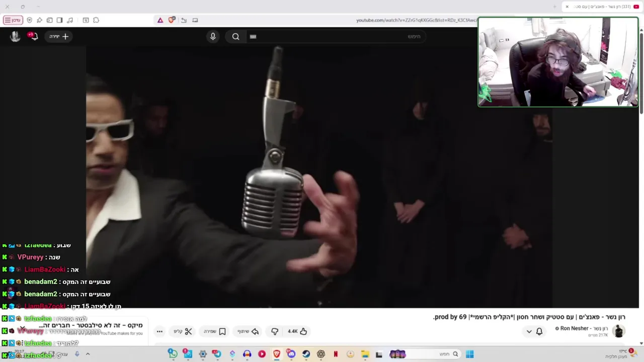Open the extensions puzzle-piece icon

pos(96,20)
